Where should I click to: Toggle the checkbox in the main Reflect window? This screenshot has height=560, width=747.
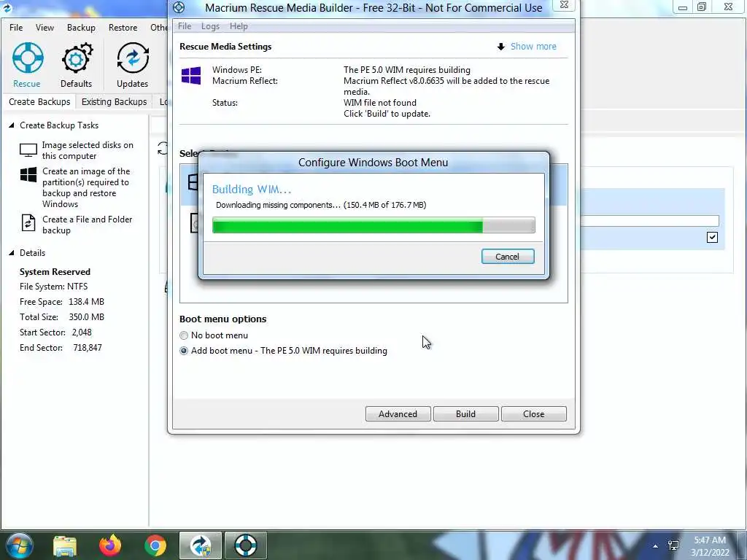point(712,237)
